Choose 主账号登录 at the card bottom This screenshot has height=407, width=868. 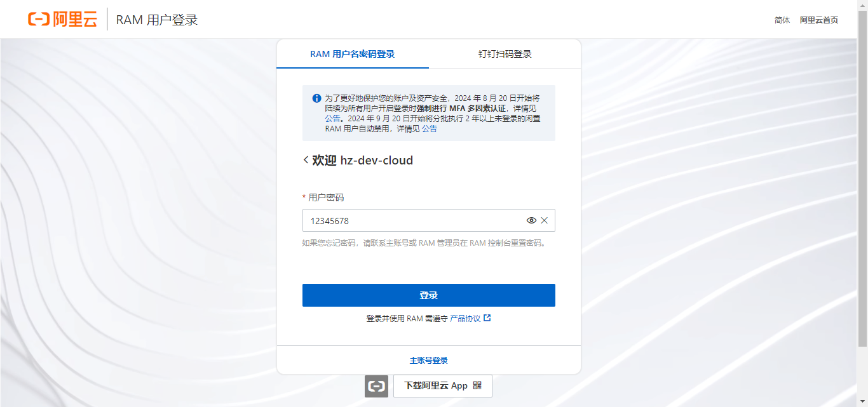tap(429, 361)
